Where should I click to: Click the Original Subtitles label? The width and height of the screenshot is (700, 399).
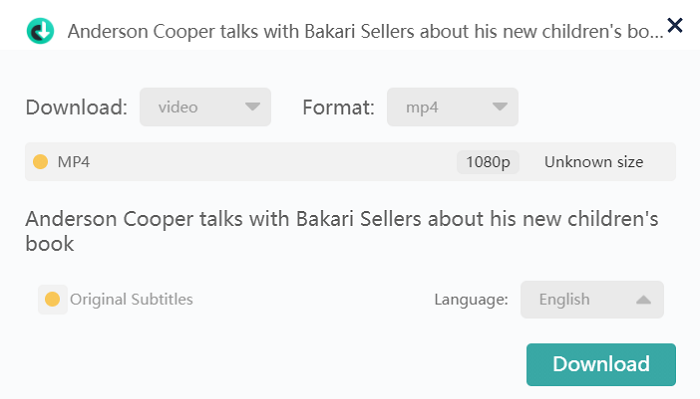click(x=131, y=299)
